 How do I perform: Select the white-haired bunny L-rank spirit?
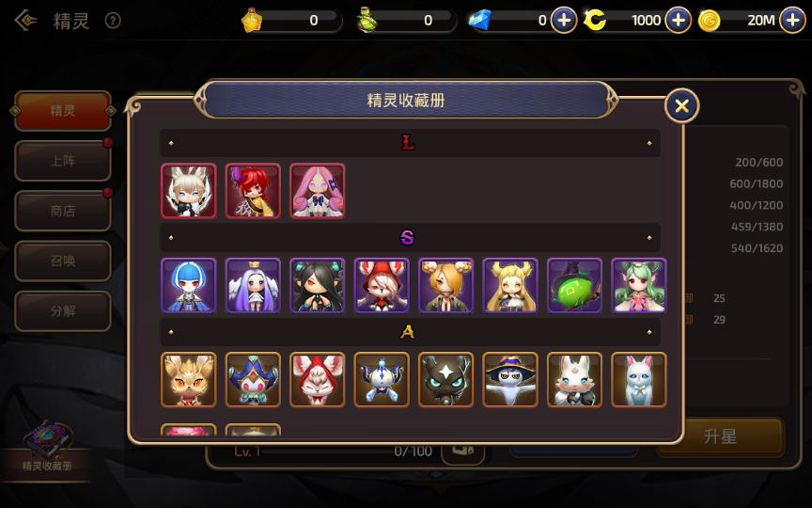click(189, 191)
